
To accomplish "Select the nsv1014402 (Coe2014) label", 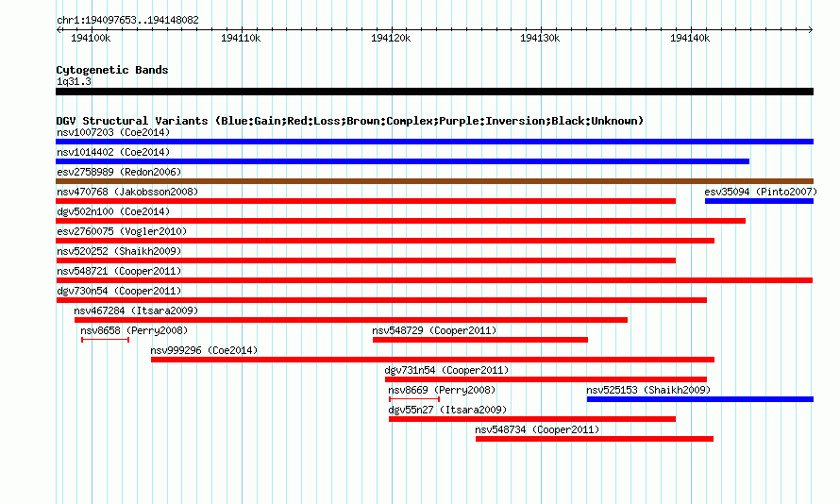I will coord(113,152).
